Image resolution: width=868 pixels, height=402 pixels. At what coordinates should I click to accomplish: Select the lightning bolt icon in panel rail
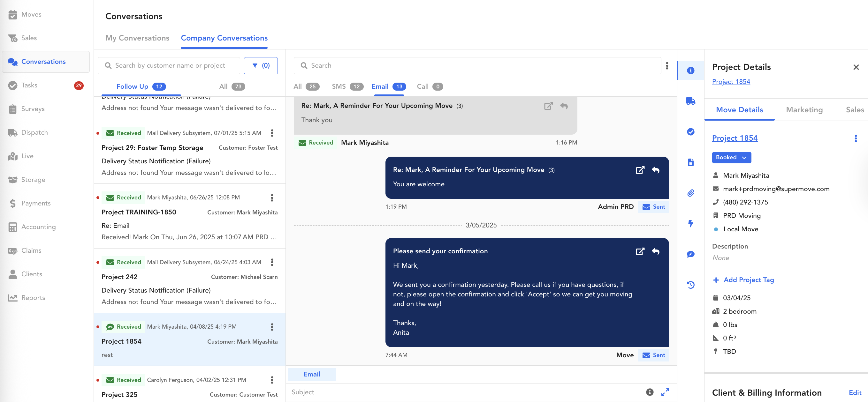690,224
